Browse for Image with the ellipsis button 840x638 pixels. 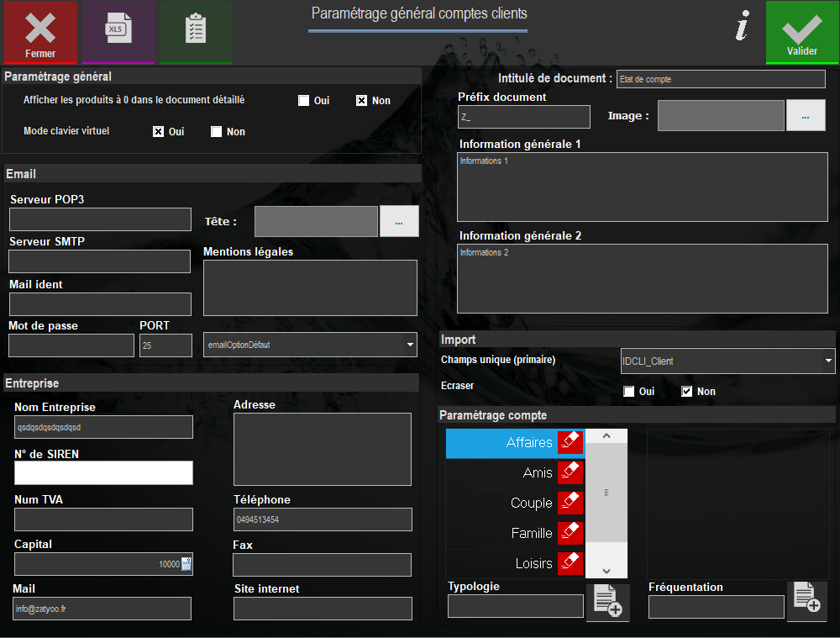(806, 116)
